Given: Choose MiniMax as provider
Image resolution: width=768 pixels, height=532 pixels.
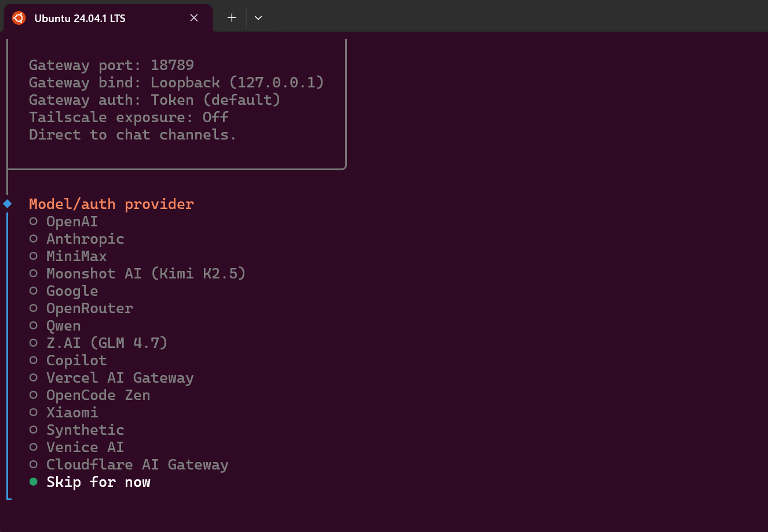Looking at the screenshot, I should click(68, 256).
